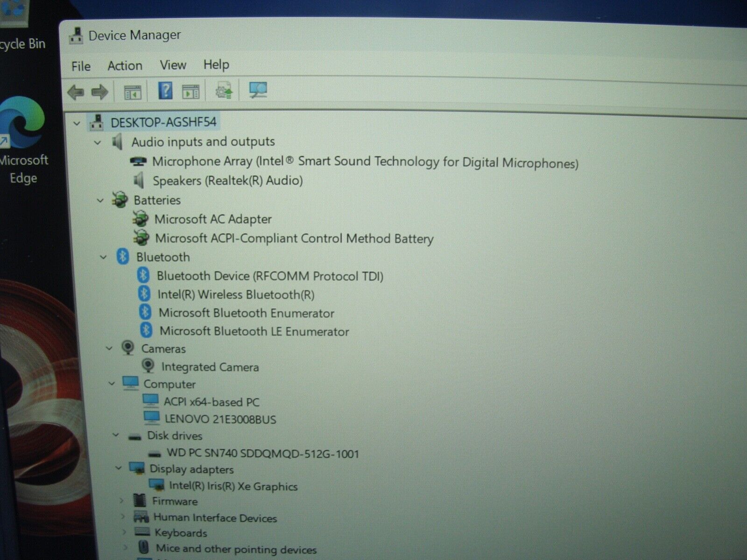Collapse the Batteries category
Viewport: 747px width, 560px height.
pyautogui.click(x=100, y=201)
